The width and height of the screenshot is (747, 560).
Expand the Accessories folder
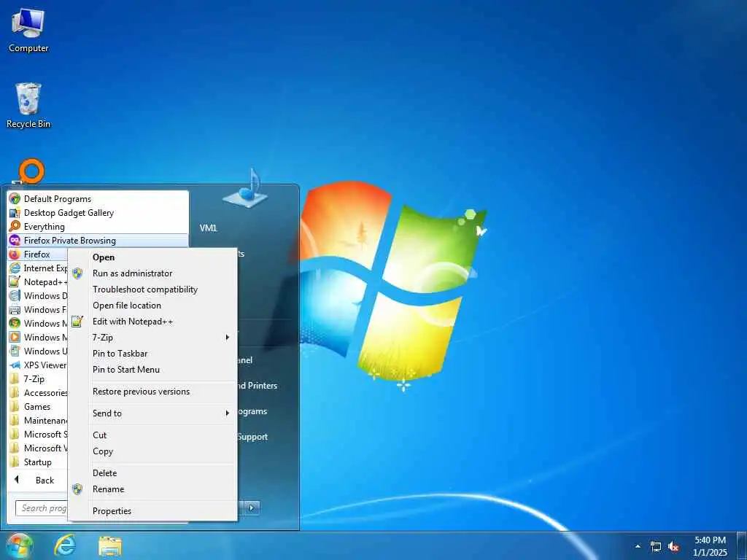pyautogui.click(x=38, y=393)
